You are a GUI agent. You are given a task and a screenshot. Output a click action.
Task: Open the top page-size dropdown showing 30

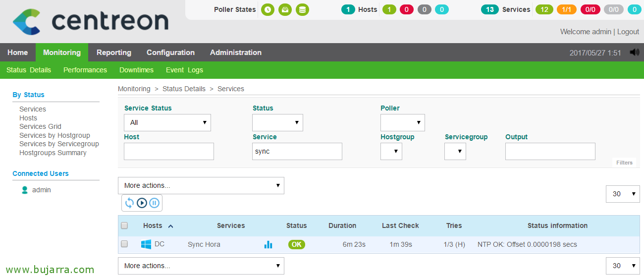623,194
